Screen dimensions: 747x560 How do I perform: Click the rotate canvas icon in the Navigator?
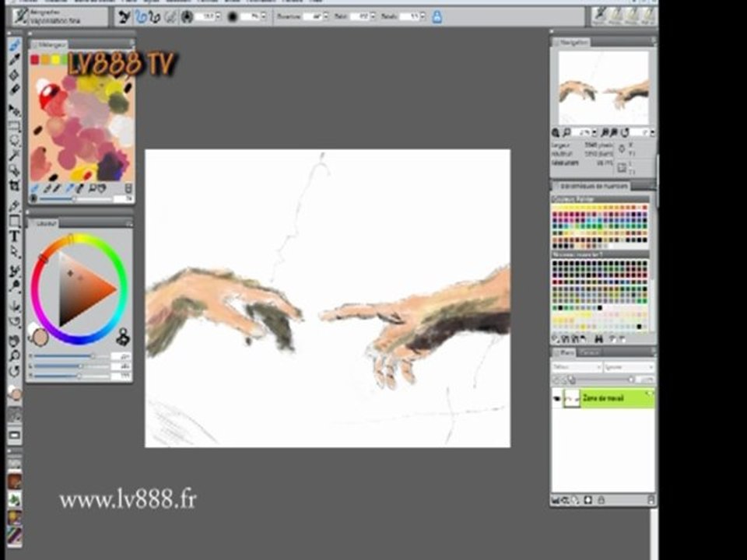pyautogui.click(x=625, y=132)
